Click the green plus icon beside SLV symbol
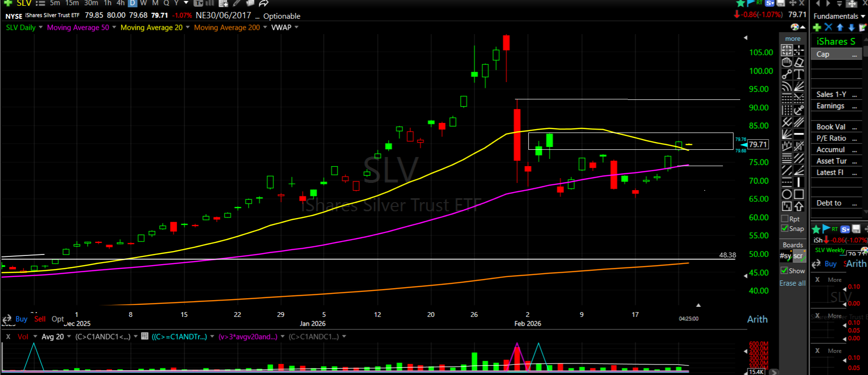 (x=8, y=3)
